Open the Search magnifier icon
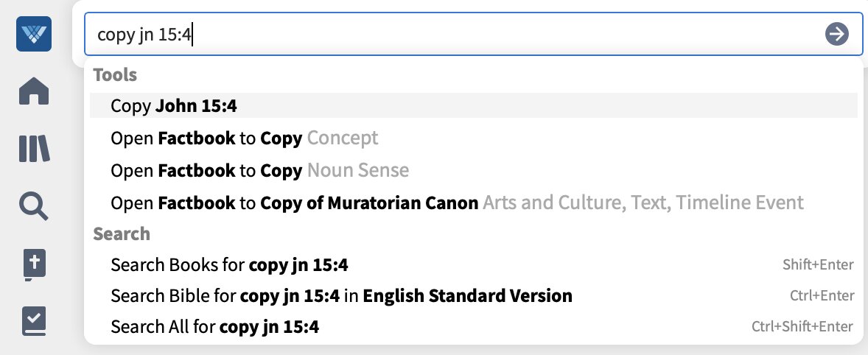868x355 pixels. (34, 206)
